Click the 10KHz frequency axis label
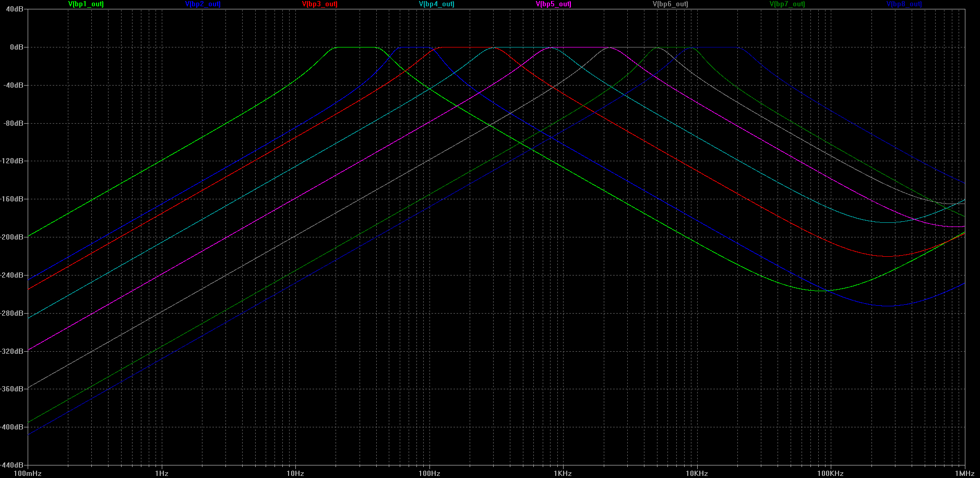 click(697, 474)
